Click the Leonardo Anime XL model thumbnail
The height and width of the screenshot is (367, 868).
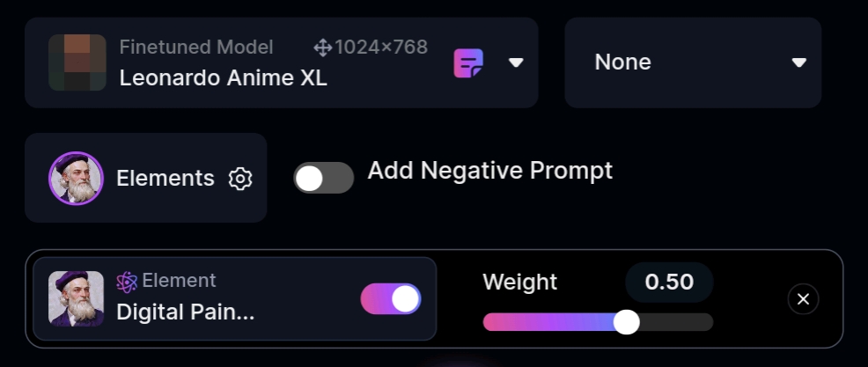[x=77, y=62]
